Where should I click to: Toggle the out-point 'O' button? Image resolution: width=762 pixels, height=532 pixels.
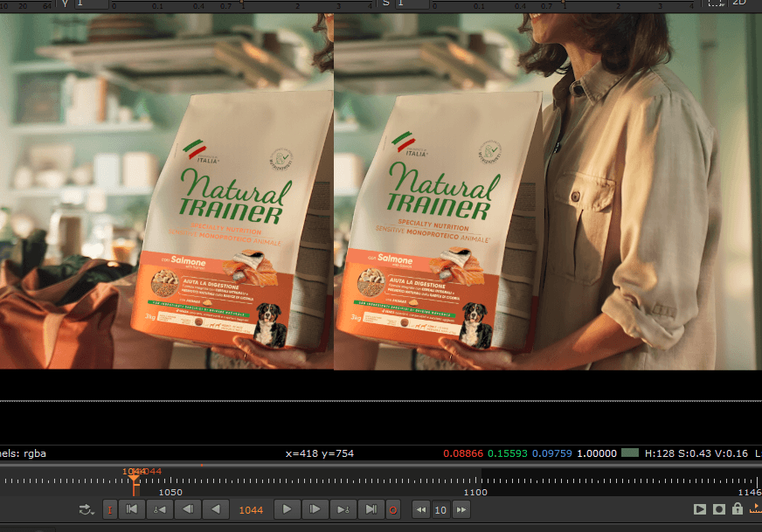(x=393, y=509)
